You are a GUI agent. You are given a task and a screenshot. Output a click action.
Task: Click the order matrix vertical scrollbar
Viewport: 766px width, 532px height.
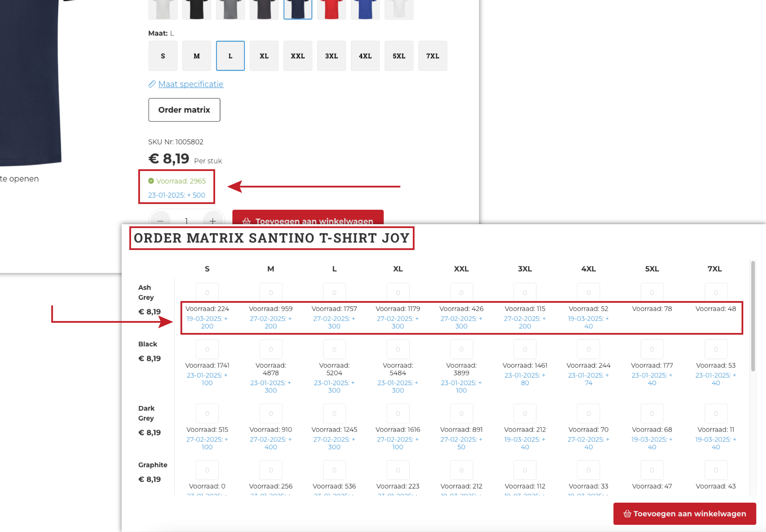tap(753, 316)
